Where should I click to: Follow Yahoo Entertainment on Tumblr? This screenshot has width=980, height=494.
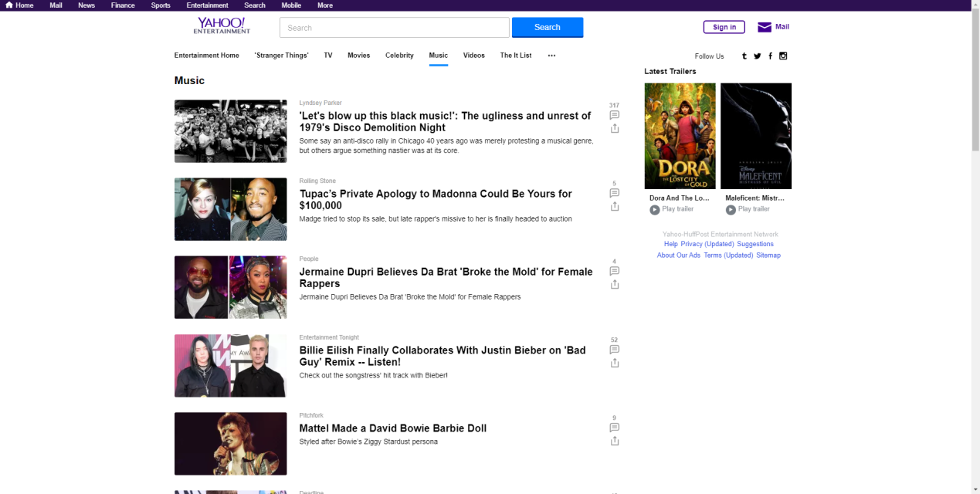[744, 56]
